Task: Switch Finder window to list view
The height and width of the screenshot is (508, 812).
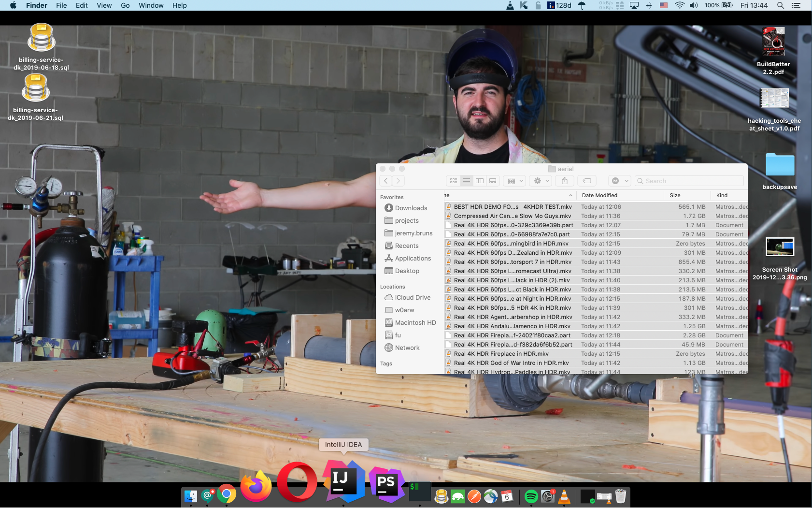Action: tap(467, 181)
